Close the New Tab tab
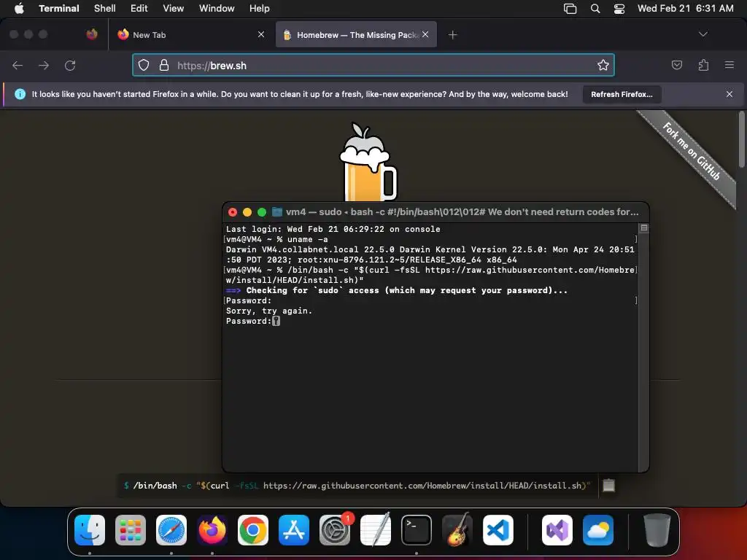 point(261,34)
